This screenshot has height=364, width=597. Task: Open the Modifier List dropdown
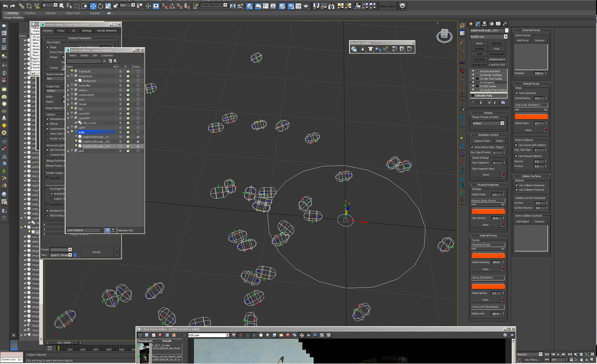(x=506, y=37)
